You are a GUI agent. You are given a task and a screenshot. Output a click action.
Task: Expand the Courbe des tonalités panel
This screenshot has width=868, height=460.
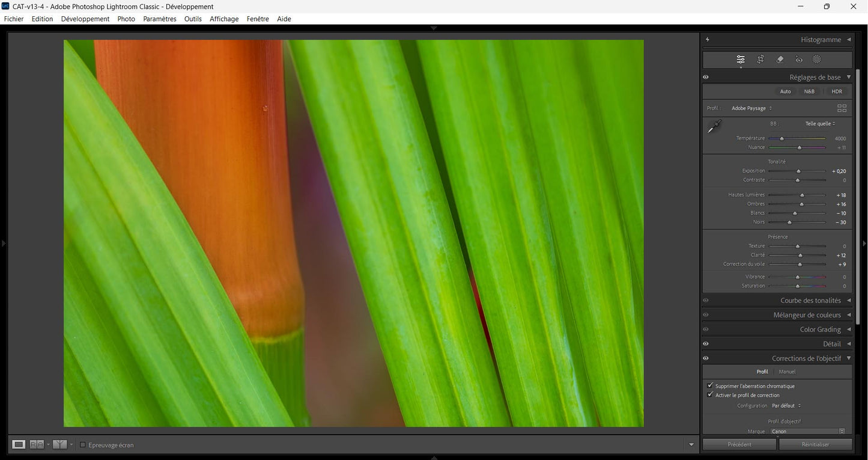(810, 300)
